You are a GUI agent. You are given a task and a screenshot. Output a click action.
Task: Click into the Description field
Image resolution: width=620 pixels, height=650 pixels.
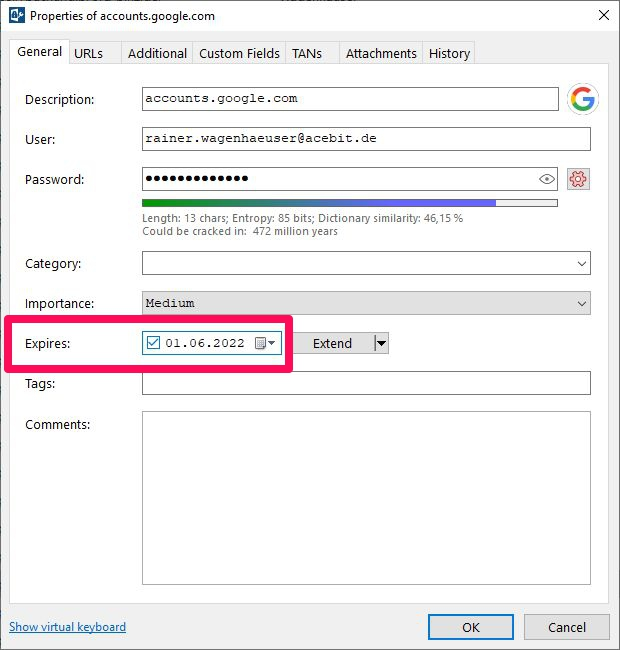[350, 99]
